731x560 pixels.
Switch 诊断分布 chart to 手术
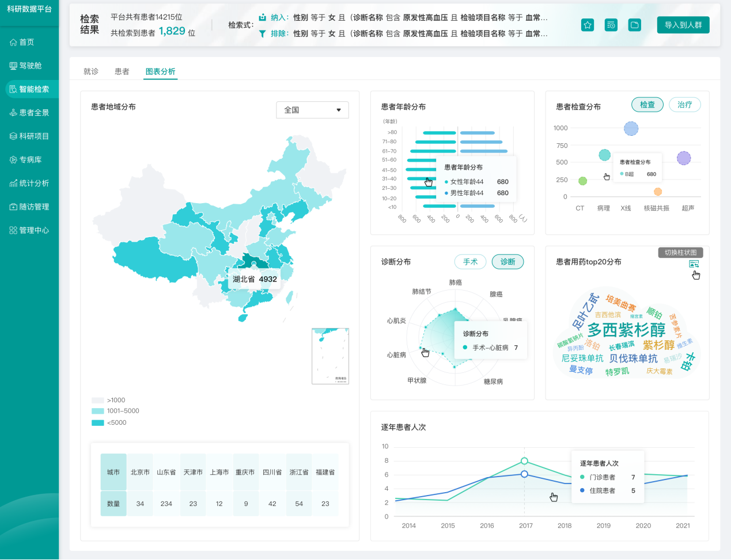[x=470, y=262]
